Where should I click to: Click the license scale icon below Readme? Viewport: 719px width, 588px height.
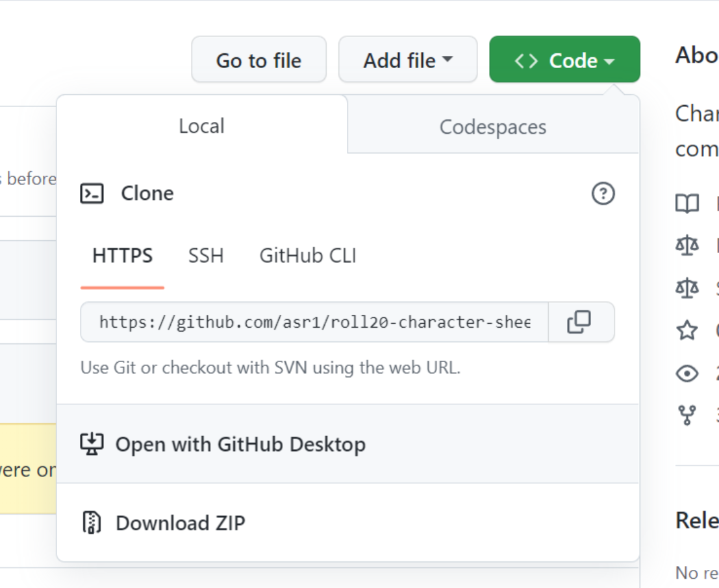click(x=687, y=245)
